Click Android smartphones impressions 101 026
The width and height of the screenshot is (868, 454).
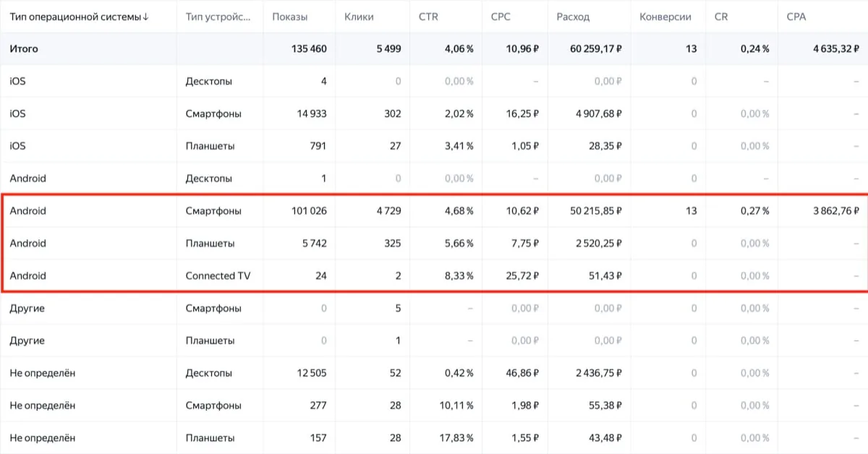(307, 211)
